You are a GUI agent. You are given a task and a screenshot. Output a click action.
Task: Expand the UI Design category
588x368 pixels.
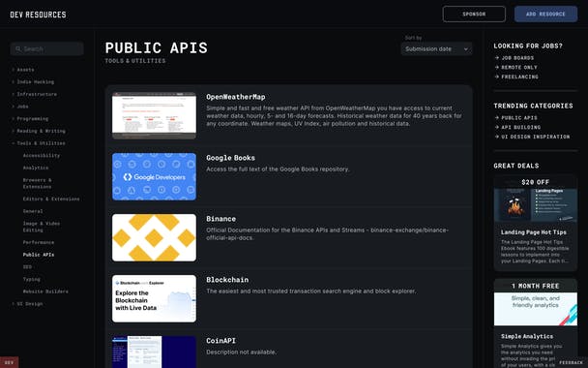27,304
